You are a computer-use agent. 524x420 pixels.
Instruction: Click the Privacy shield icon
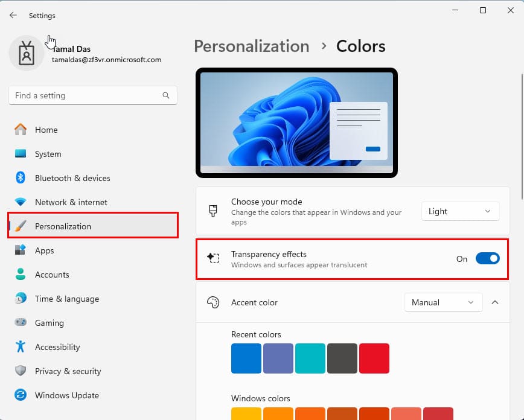coord(21,371)
